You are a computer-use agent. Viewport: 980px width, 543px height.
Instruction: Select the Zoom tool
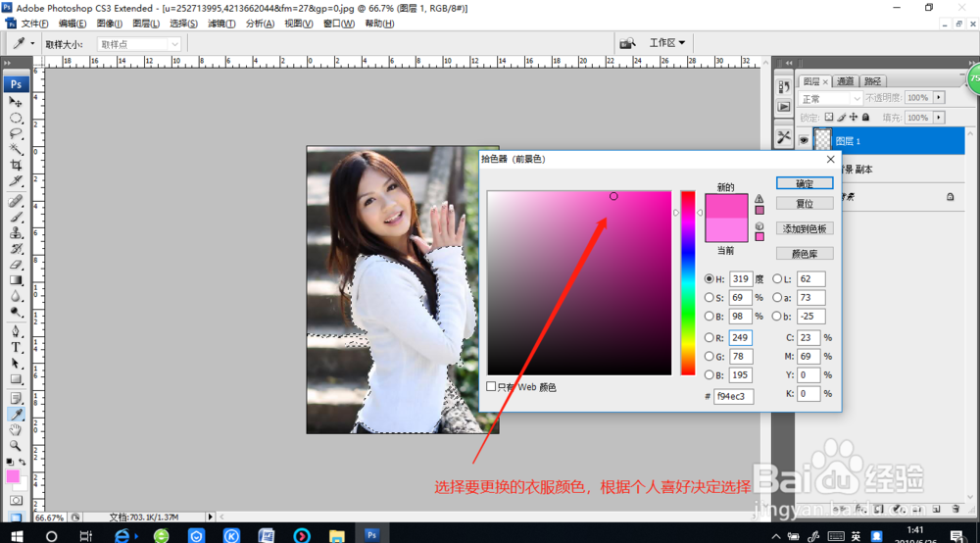click(16, 446)
